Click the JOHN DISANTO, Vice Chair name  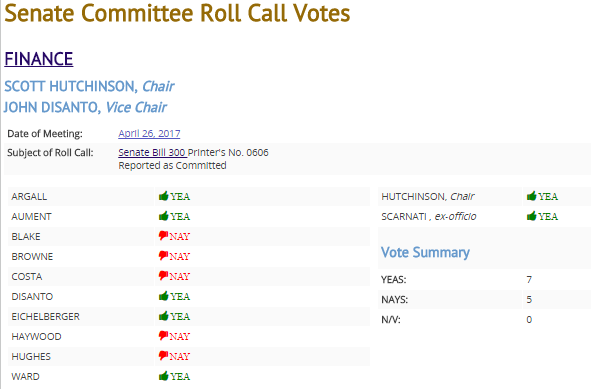coord(85,107)
